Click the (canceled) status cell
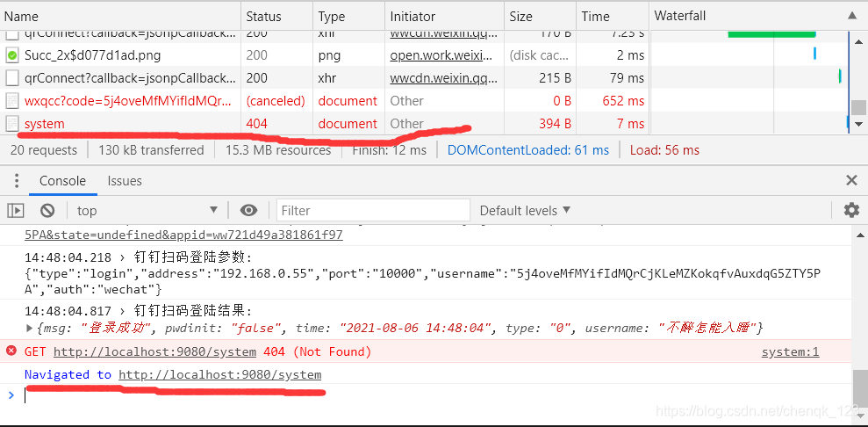 click(276, 101)
